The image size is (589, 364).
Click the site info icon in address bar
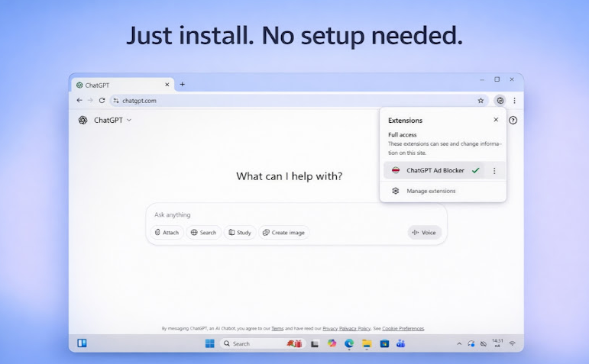click(116, 101)
